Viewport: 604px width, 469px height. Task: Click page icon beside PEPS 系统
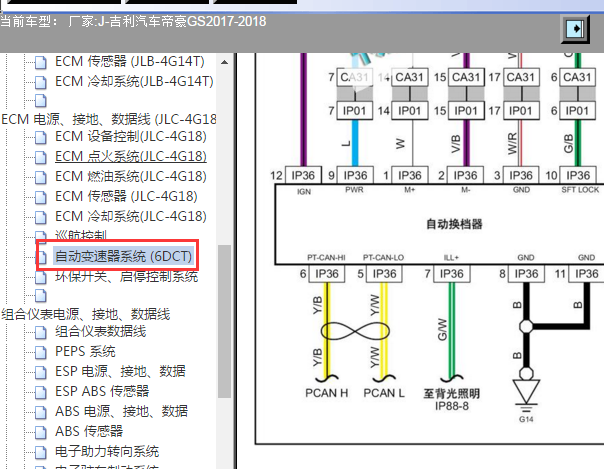coord(40,352)
